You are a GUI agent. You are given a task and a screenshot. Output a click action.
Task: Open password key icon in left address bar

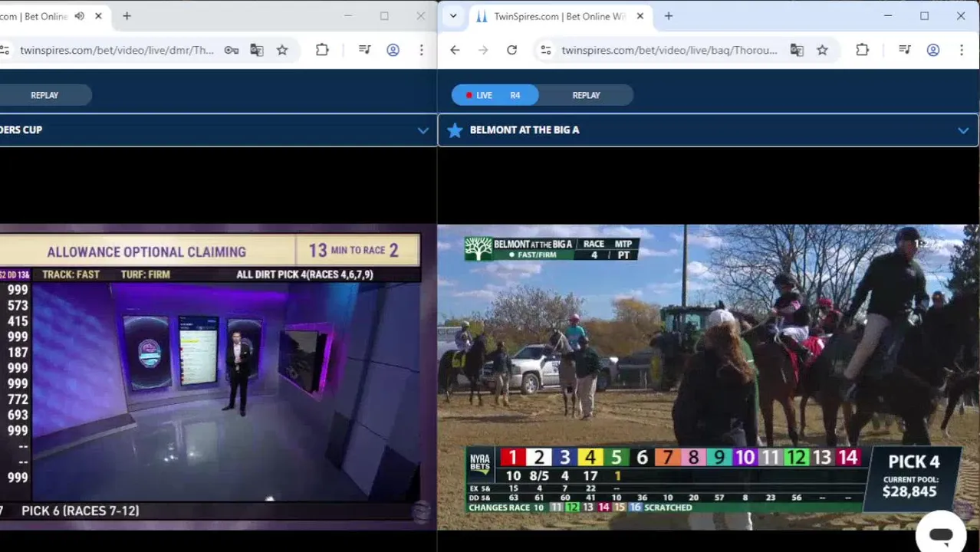232,51
